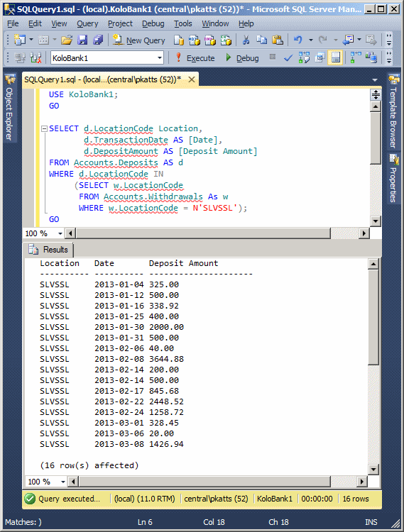Click the KoloBank1 status bar entry
404x532 pixels.
[x=275, y=499]
